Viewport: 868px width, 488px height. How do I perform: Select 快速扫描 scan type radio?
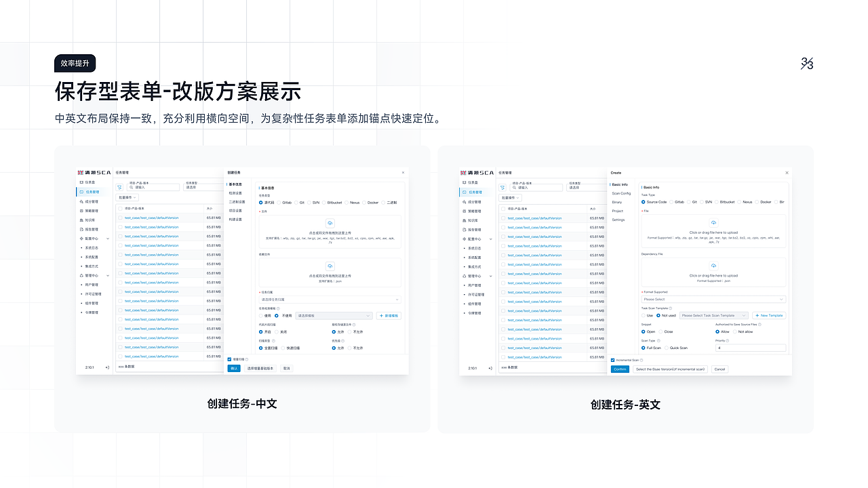click(x=282, y=348)
